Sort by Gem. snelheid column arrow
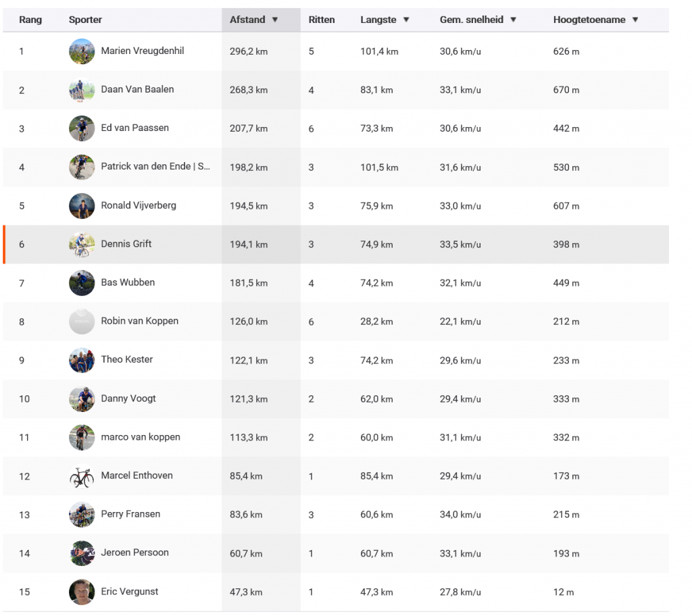Screen dimensions: 692x616 pos(514,20)
